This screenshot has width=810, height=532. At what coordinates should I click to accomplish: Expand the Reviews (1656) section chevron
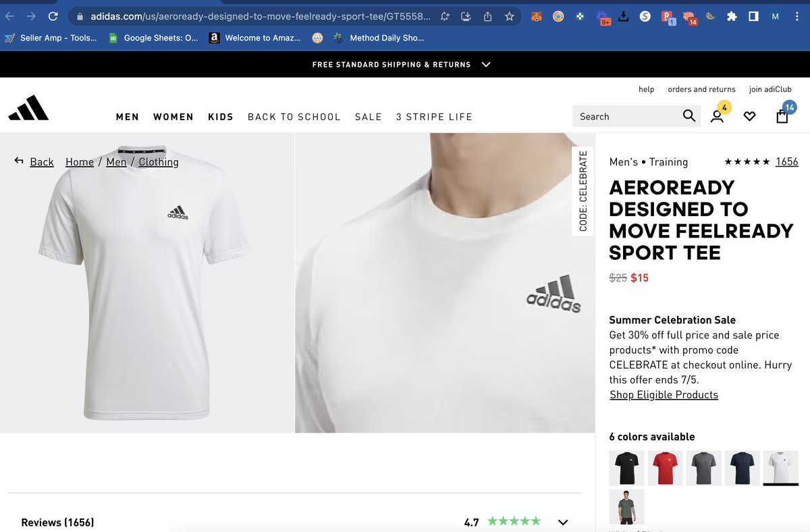[x=563, y=522]
